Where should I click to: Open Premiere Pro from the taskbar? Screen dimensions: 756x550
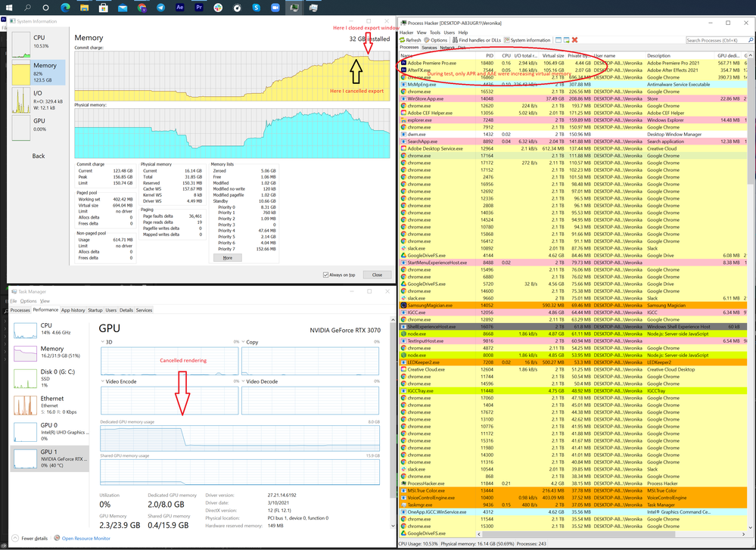pyautogui.click(x=199, y=8)
